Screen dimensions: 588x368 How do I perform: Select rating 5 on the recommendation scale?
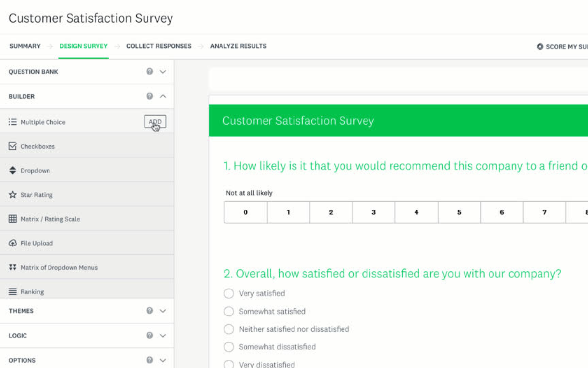(459, 212)
